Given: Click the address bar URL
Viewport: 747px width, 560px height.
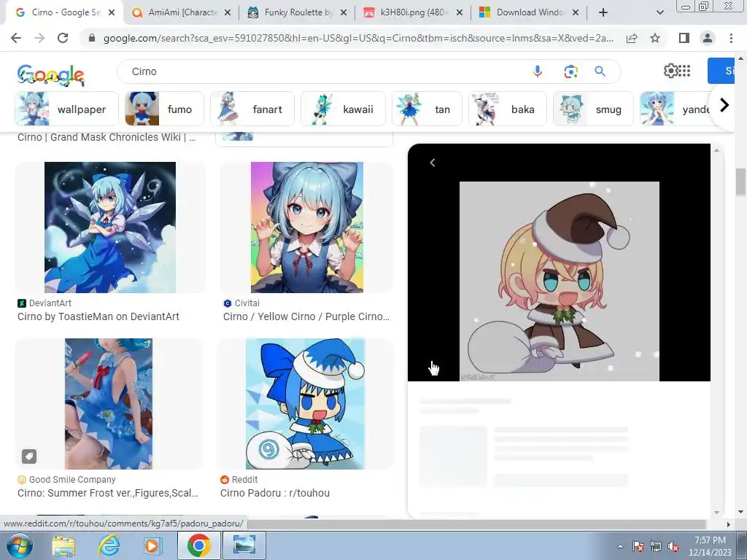Looking at the screenshot, I should tap(358, 38).
